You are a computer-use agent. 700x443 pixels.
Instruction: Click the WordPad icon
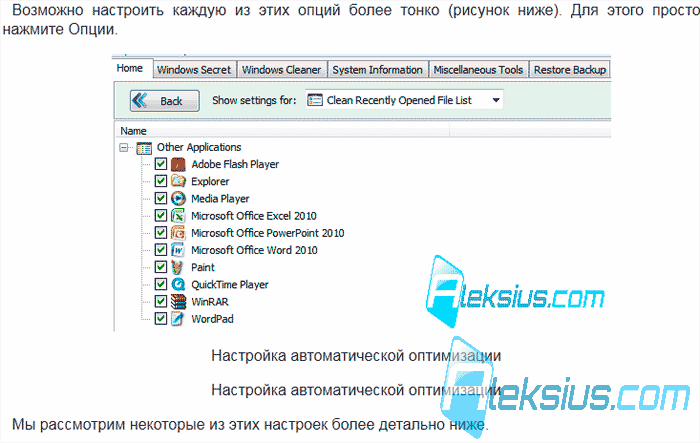pyautogui.click(x=178, y=319)
